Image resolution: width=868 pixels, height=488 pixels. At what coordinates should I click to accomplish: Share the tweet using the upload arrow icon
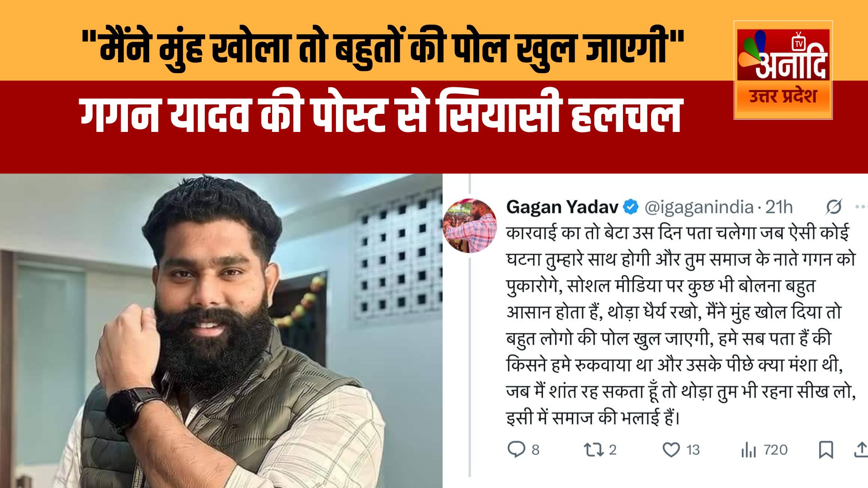(x=861, y=450)
